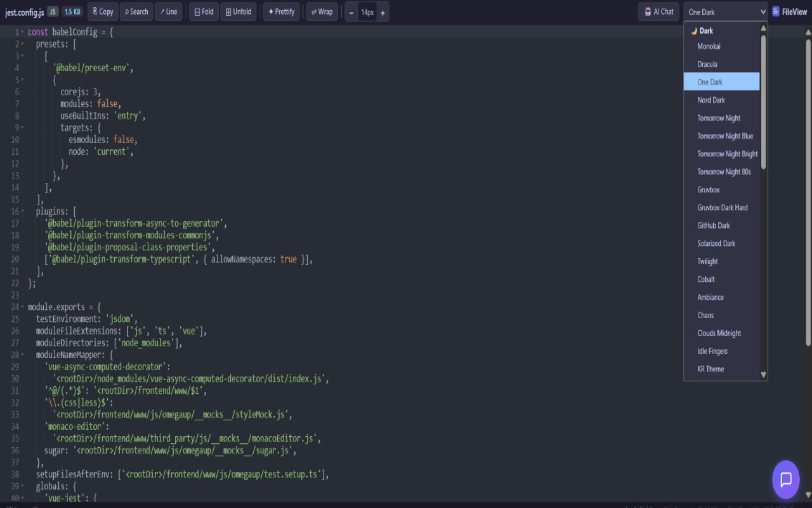Collapse fold arrow on line 3
Screen dimensions: 812x508
click(x=23, y=56)
